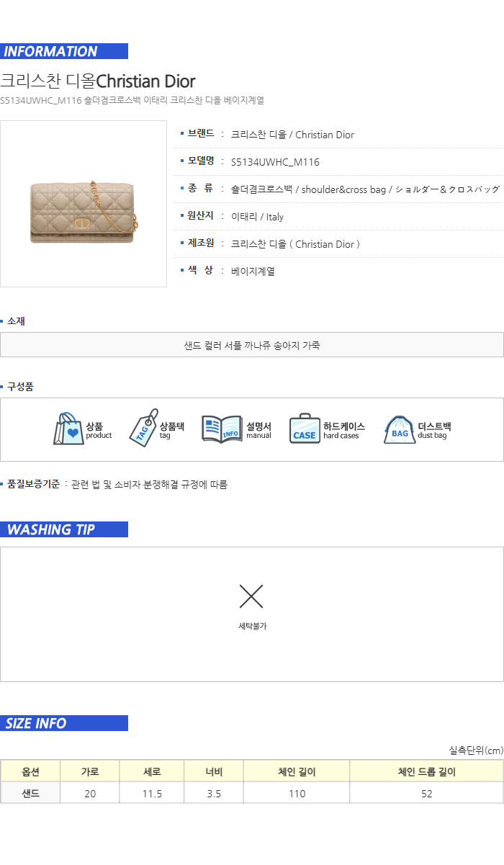
Task: Open the Dior bag product thumbnail
Action: tap(84, 204)
